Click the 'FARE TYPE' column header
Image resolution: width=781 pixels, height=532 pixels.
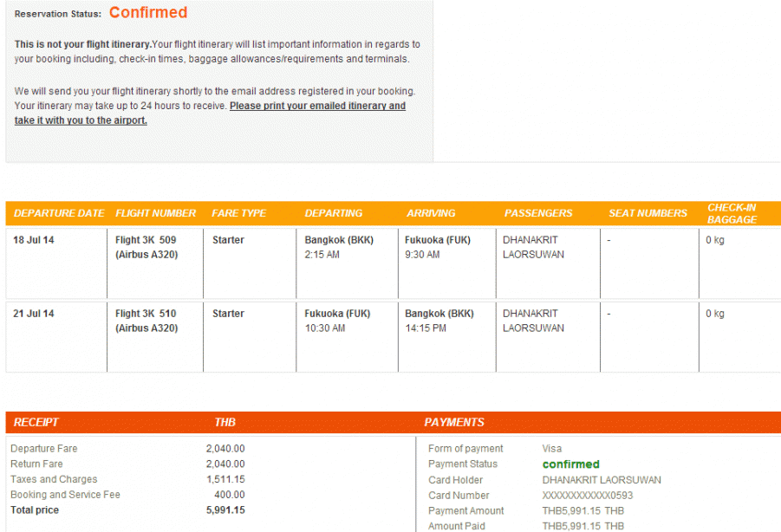click(238, 213)
